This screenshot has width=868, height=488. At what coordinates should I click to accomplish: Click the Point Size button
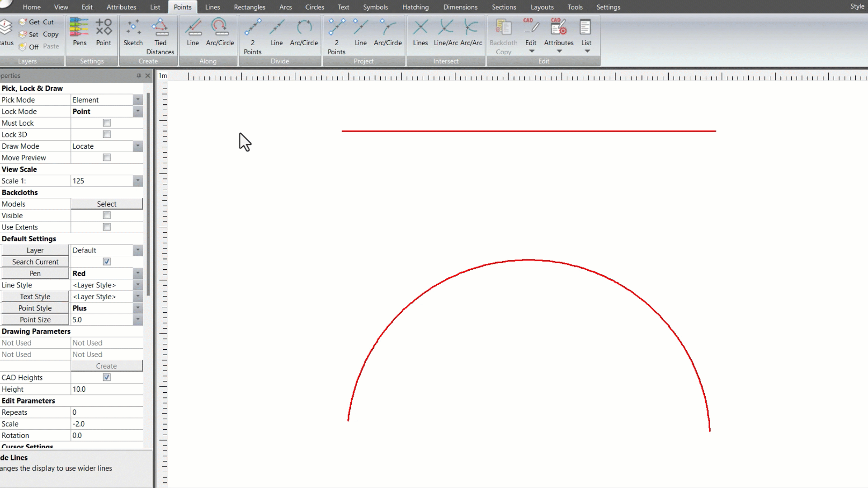tap(35, 320)
